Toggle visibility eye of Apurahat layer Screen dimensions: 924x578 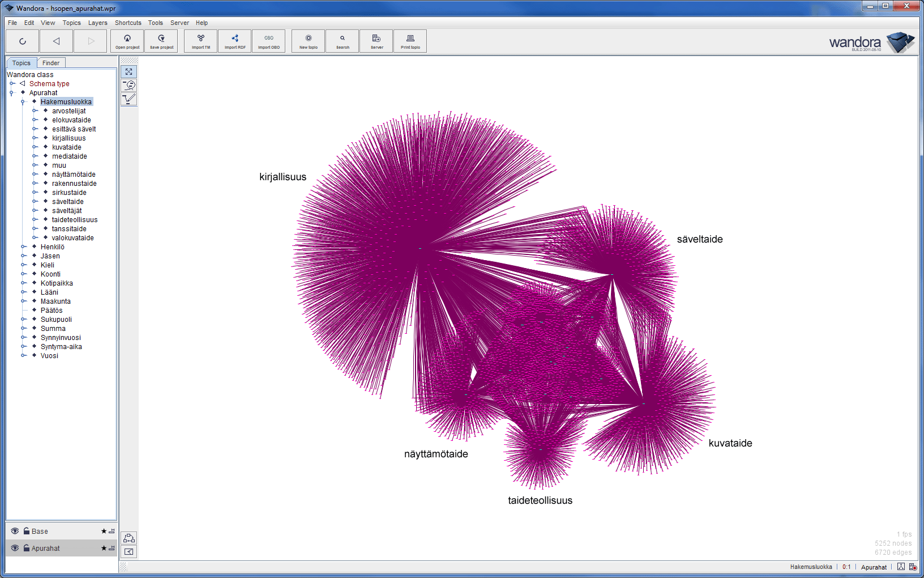point(15,548)
